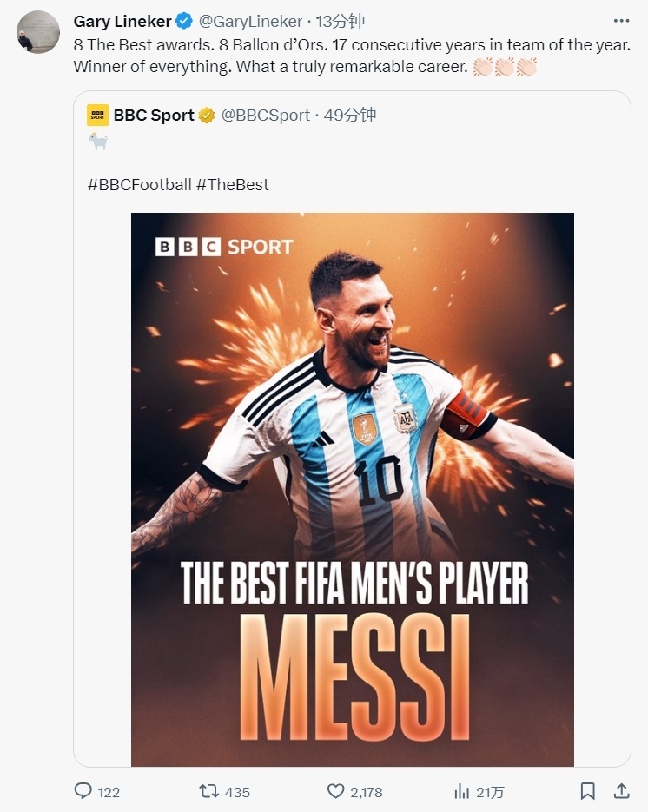Viewport: 648px width, 812px height.
Task: Retweet this post via repost icon
Action: pos(209,791)
